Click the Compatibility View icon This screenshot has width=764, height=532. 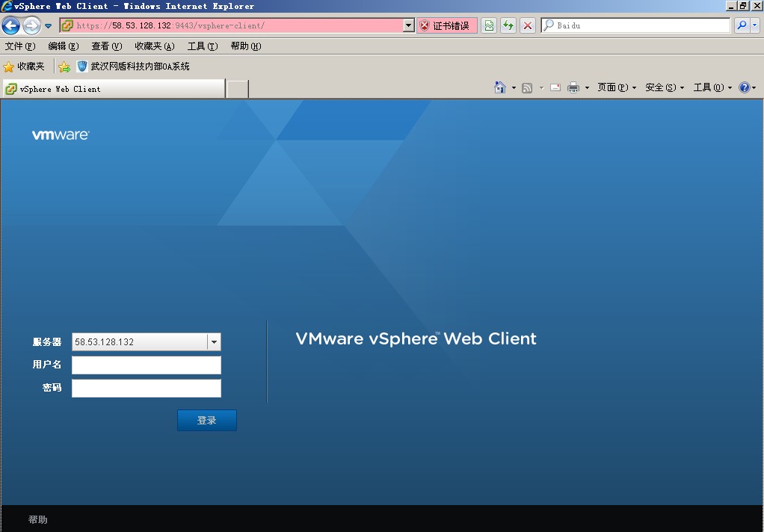coord(490,26)
